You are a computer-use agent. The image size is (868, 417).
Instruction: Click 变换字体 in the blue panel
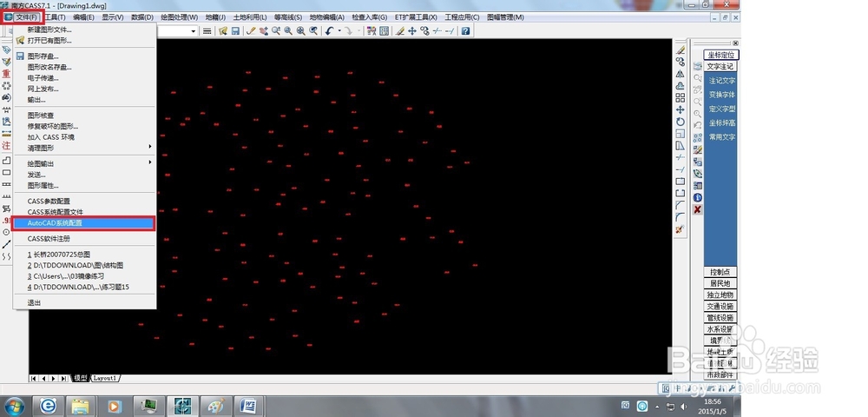click(722, 95)
